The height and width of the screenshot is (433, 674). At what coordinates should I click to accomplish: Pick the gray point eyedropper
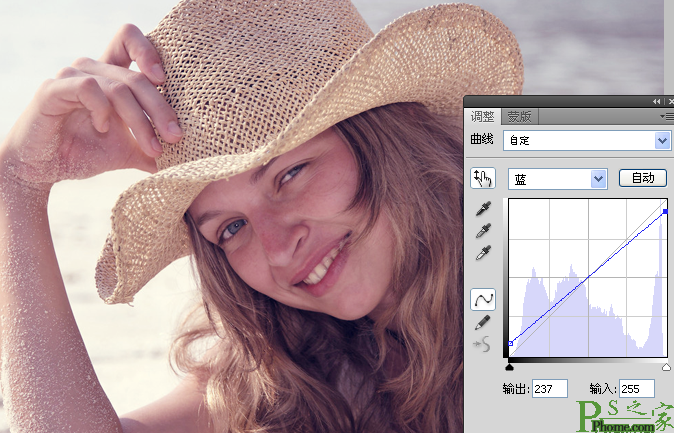483,231
